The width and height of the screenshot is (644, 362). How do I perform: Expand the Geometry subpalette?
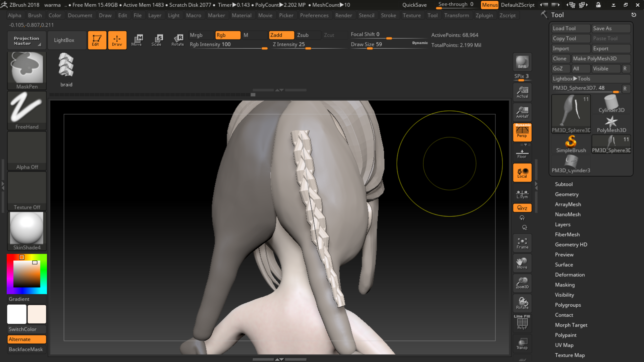[x=567, y=194]
